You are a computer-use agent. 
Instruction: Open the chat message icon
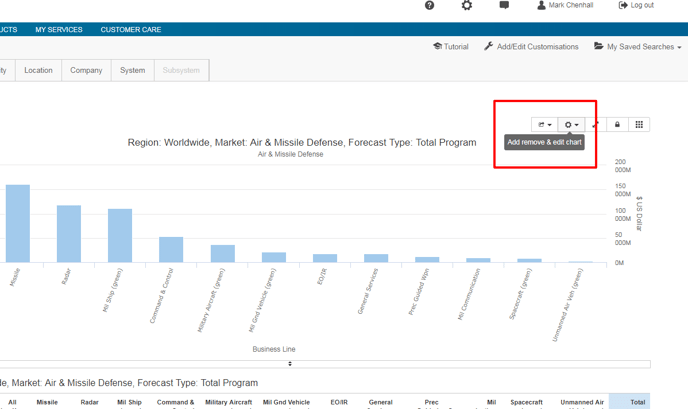click(x=504, y=5)
